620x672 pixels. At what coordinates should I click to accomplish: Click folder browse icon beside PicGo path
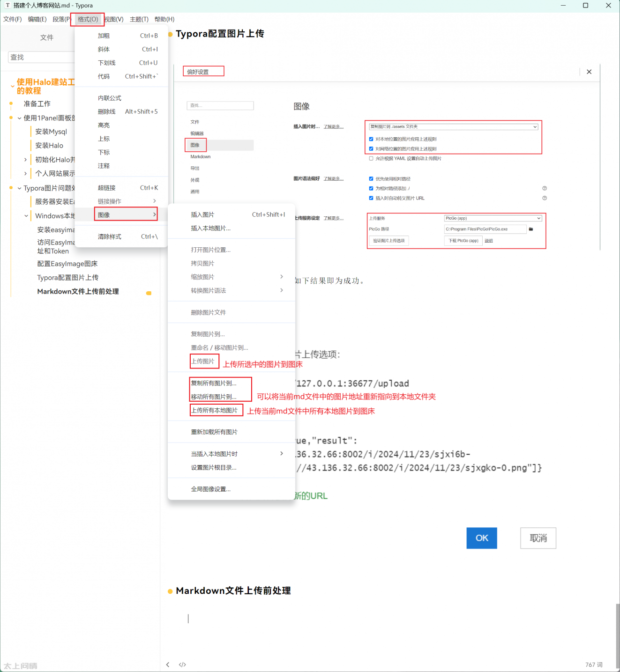click(x=531, y=229)
